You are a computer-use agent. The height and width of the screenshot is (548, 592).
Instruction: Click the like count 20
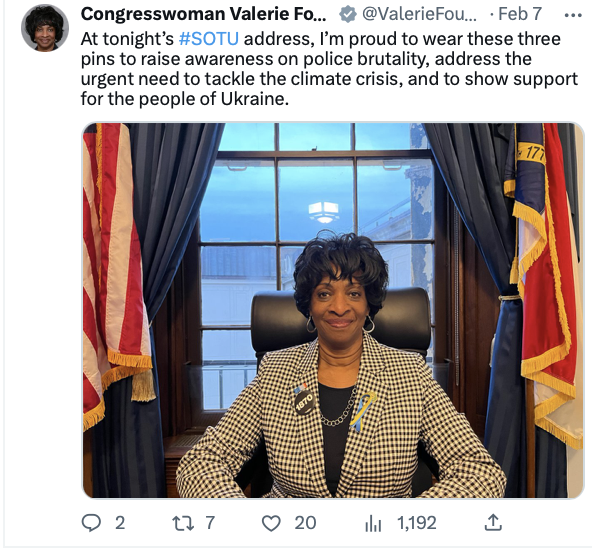coord(305,523)
